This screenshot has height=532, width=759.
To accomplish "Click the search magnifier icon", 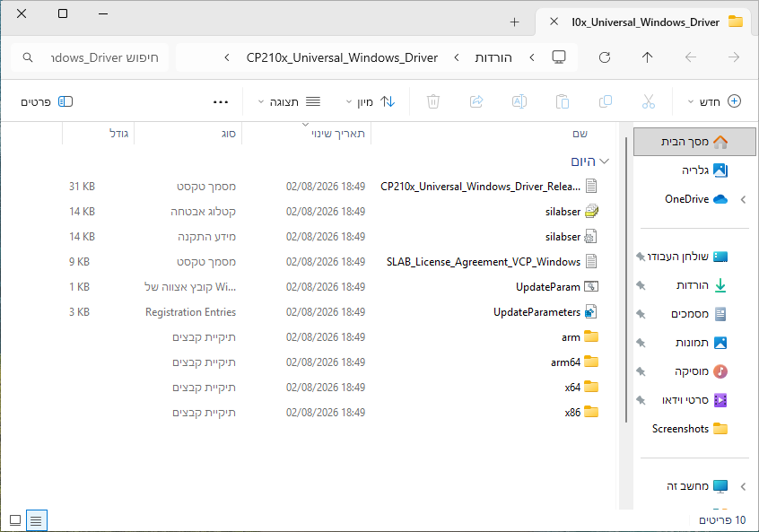I will coord(28,57).
